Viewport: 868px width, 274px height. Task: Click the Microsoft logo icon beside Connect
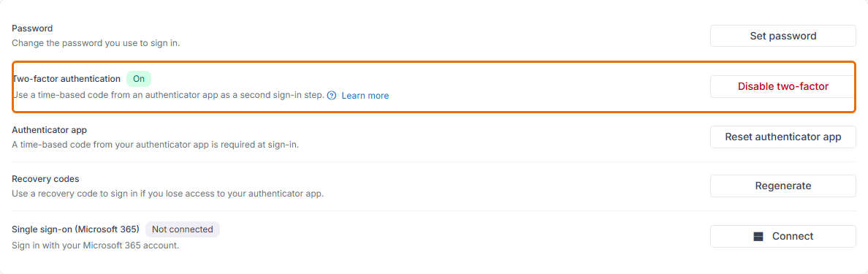(758, 236)
